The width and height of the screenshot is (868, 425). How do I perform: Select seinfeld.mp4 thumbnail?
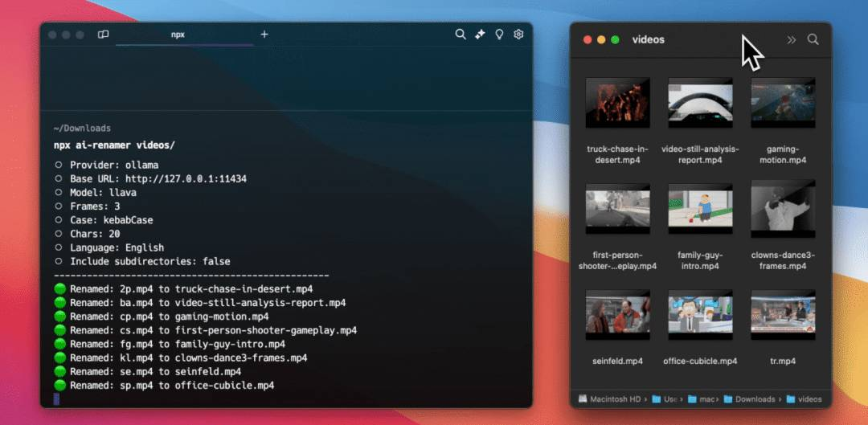pos(618,314)
